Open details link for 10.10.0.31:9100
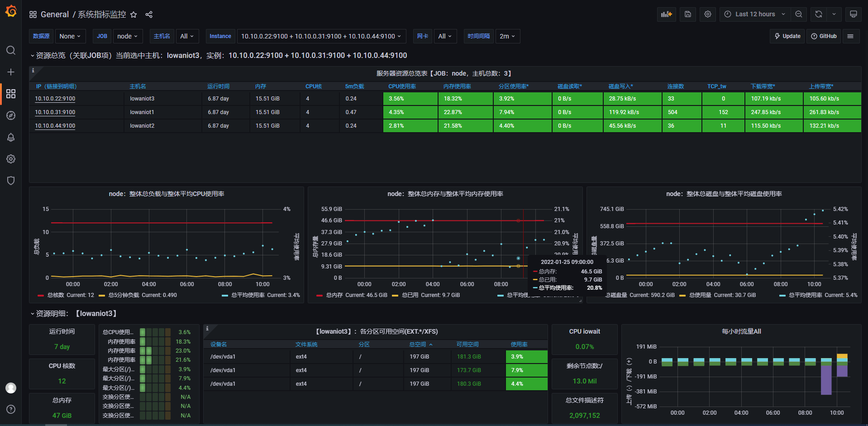868x426 pixels. (55, 112)
